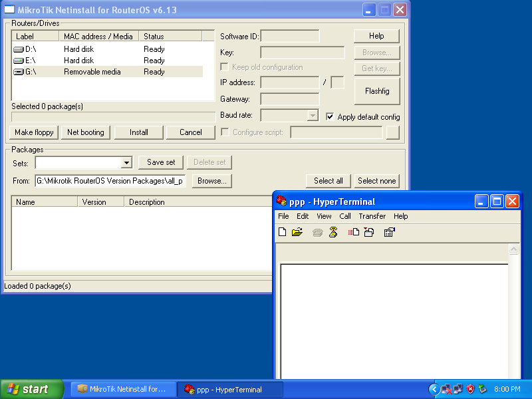This screenshot has height=399, width=532.
Task: Click the MAC address / Media column header
Action: (99, 36)
